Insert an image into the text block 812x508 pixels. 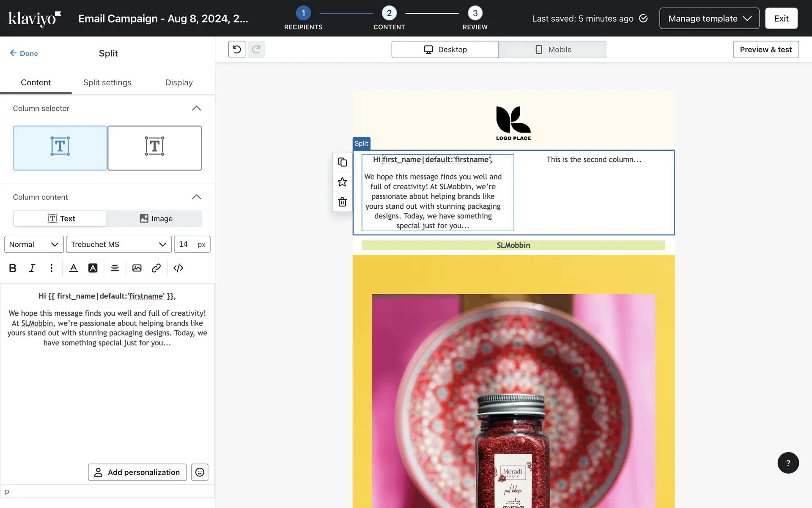coord(137,268)
